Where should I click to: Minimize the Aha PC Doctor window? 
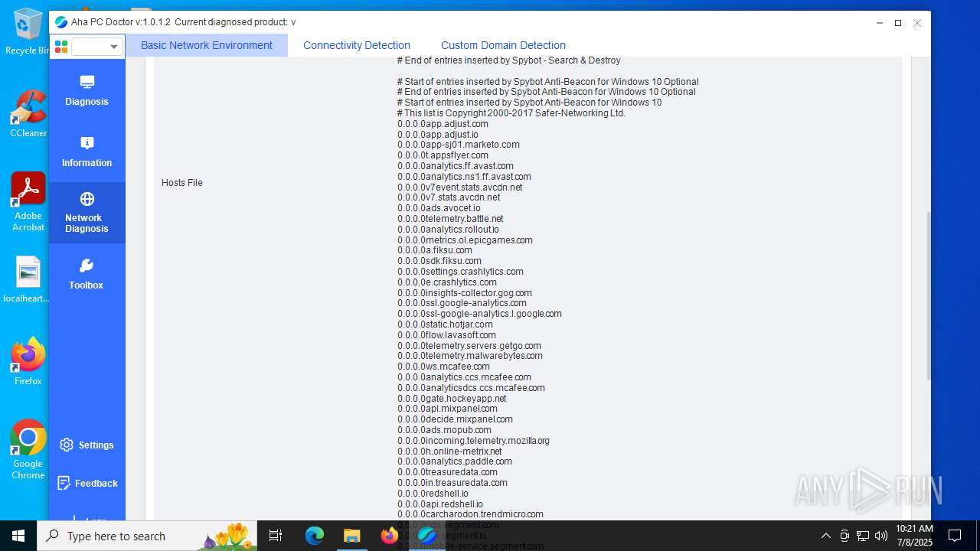(x=880, y=23)
